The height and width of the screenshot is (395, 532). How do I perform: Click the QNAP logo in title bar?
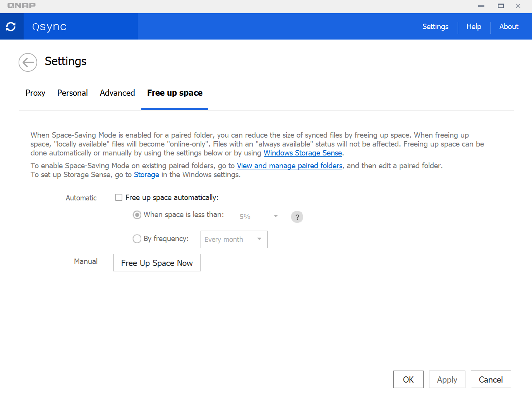pos(21,5)
